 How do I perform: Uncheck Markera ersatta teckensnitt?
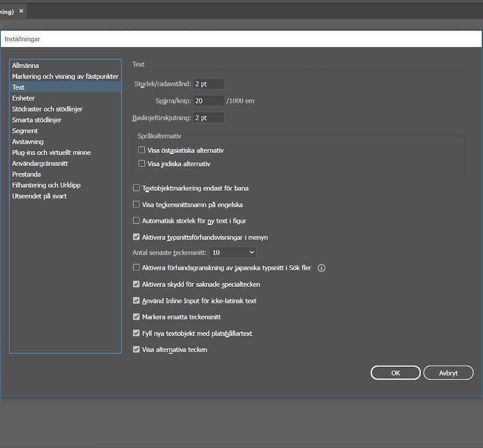pos(136,317)
